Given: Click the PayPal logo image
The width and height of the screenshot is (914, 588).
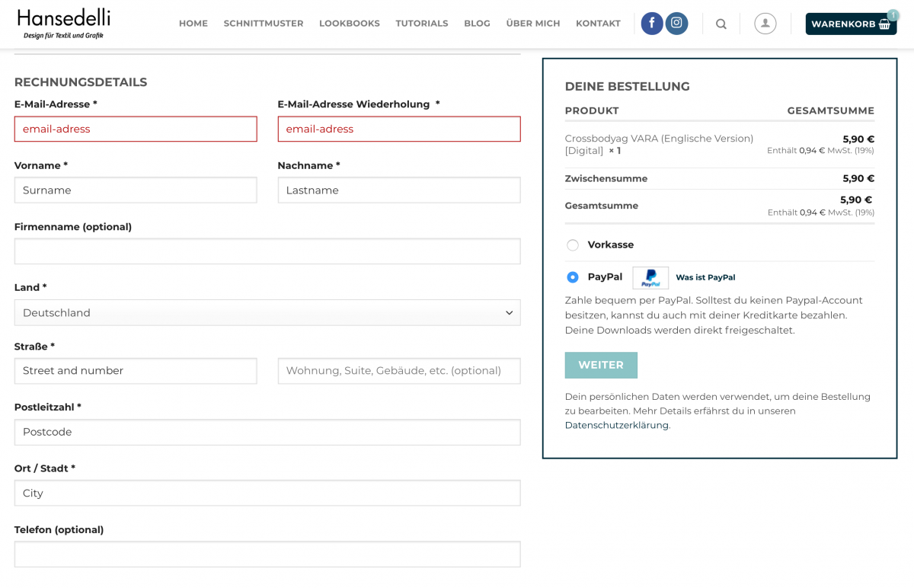Looking at the screenshot, I should point(650,277).
